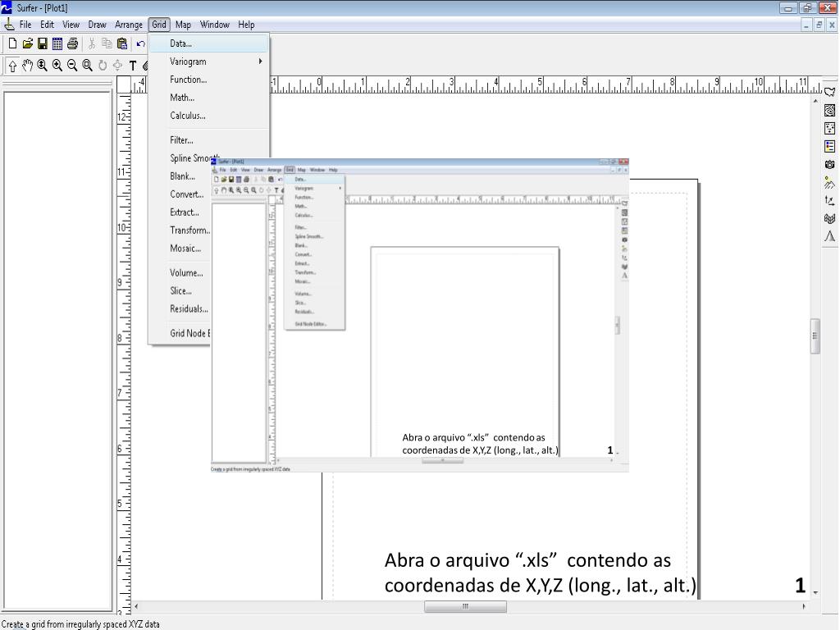Screen dimensions: 840x630
Task: Open the Draw menu
Action: [x=97, y=25]
